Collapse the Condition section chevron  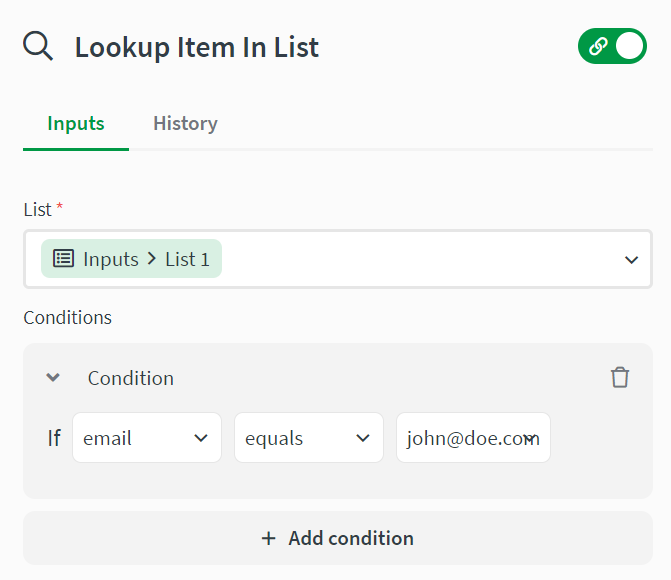pos(53,378)
